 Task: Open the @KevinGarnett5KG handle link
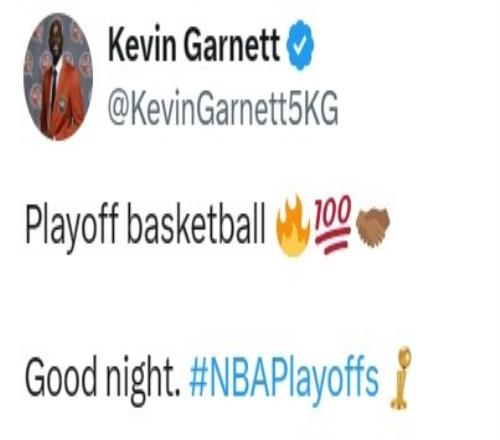tap(223, 108)
